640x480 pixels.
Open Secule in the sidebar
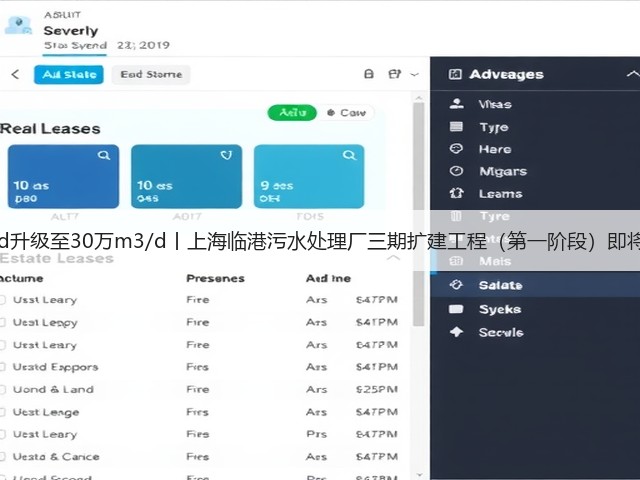click(501, 332)
